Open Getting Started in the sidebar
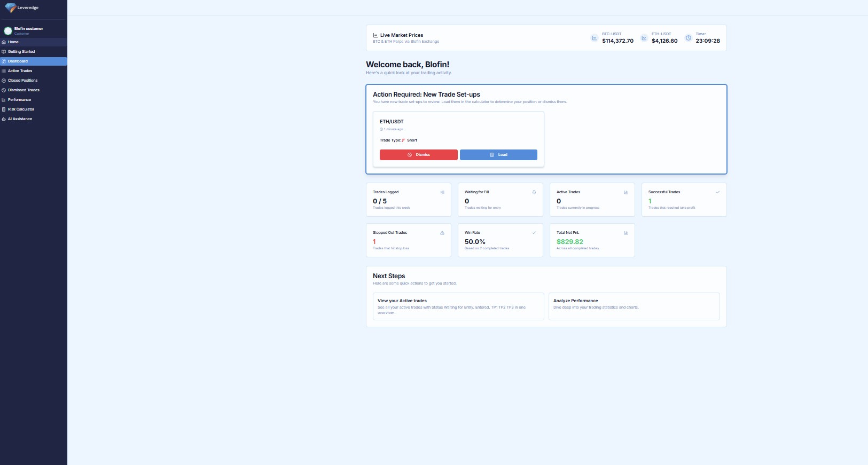 pyautogui.click(x=34, y=52)
